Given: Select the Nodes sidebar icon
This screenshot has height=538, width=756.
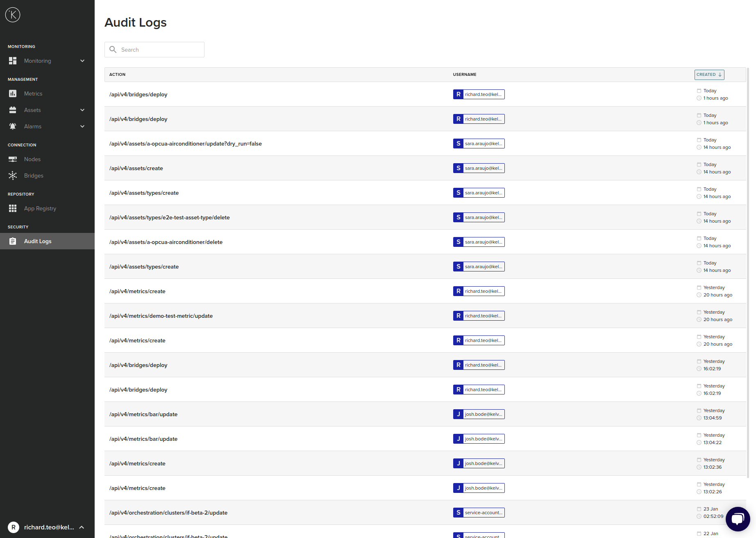Looking at the screenshot, I should click(13, 159).
